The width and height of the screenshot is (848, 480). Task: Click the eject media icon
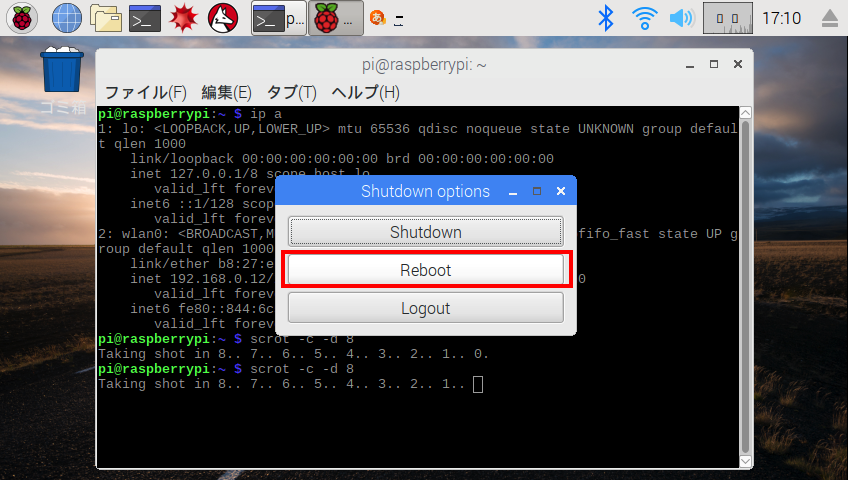pos(830,18)
